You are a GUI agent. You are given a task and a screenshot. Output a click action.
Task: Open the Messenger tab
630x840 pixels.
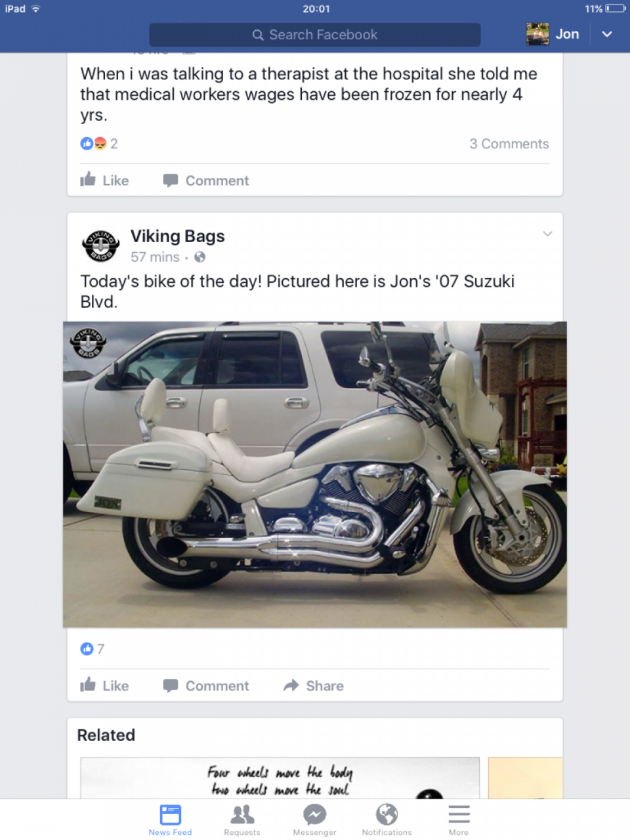(314, 819)
